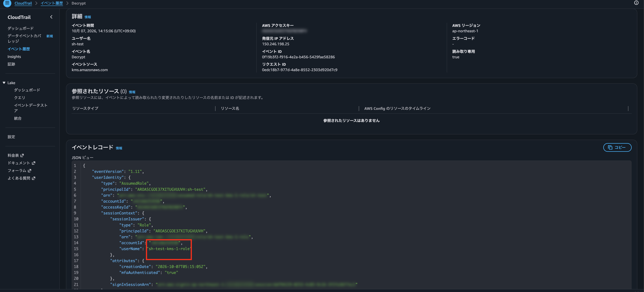
Task: Click the sh-test-kms-1-role userName value in JSON
Action: coord(169,249)
